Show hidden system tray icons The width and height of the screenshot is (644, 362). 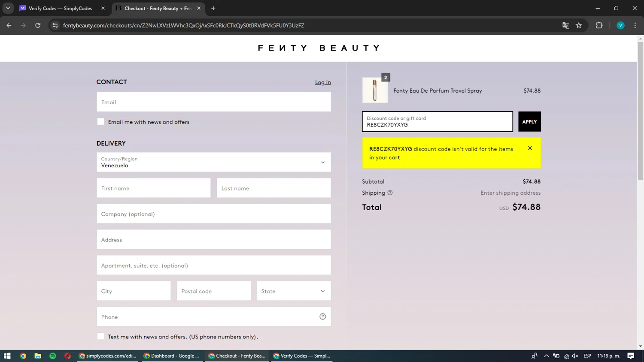[x=546, y=356]
